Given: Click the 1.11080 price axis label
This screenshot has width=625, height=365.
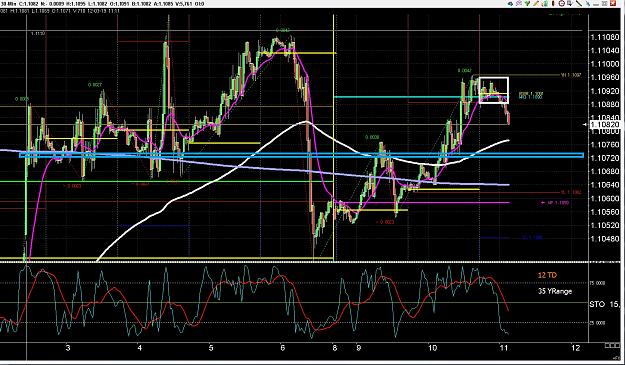Looking at the screenshot, I should point(605,37).
